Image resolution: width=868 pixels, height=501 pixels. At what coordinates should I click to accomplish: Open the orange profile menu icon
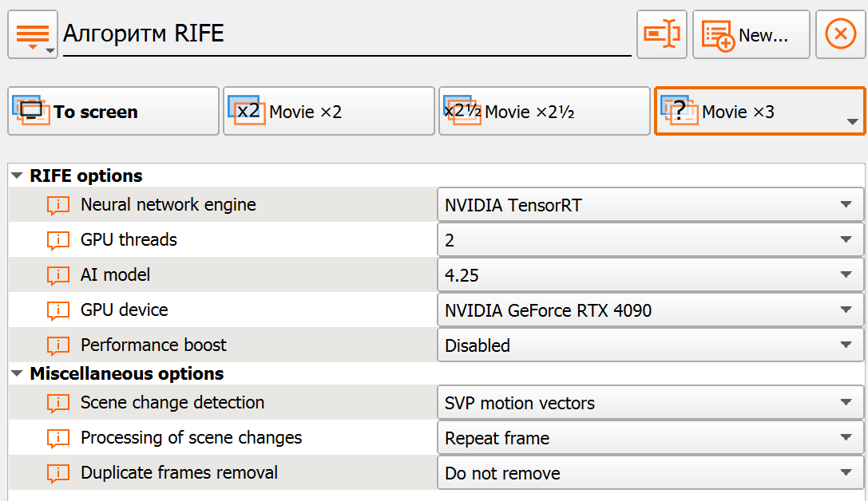32,34
